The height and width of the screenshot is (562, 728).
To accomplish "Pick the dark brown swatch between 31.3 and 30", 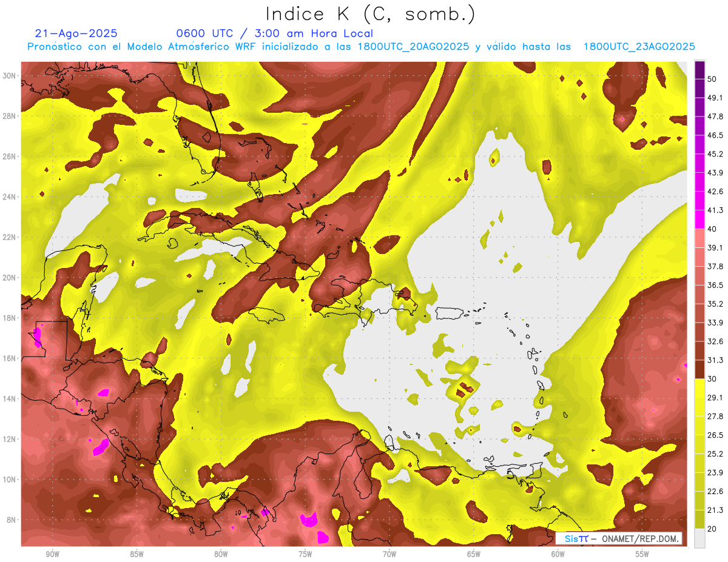I will [699, 369].
